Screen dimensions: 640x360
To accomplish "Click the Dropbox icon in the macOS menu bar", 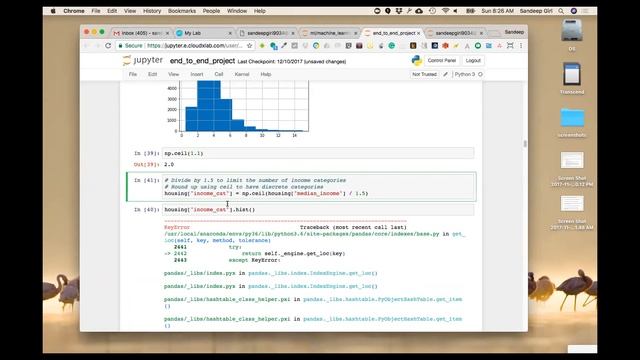I will click(x=399, y=11).
